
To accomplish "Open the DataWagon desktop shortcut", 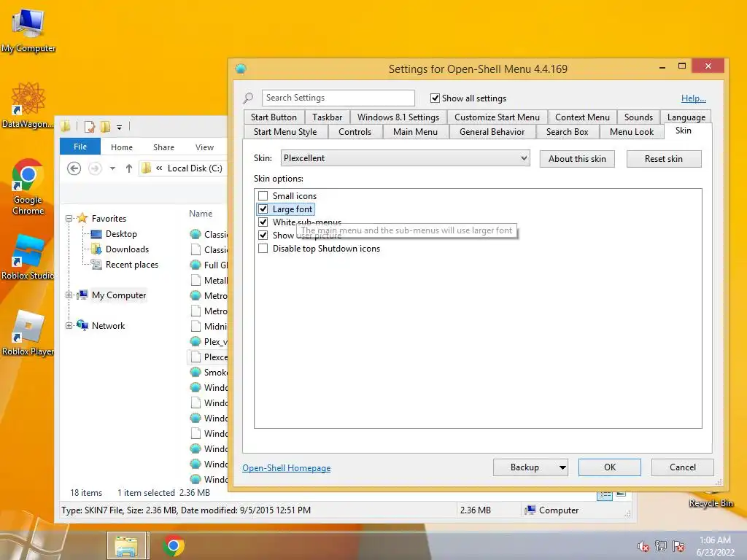I will 28,105.
